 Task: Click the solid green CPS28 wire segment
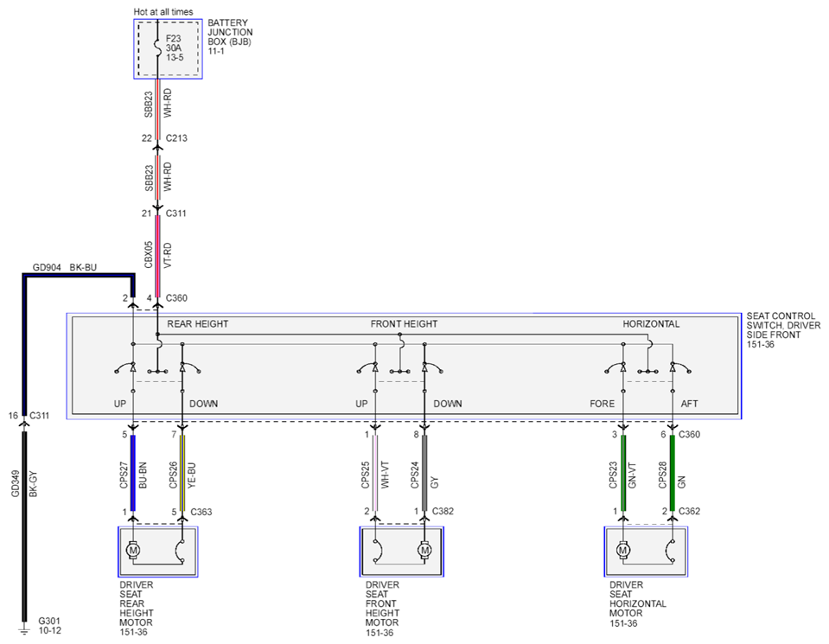coord(673,473)
